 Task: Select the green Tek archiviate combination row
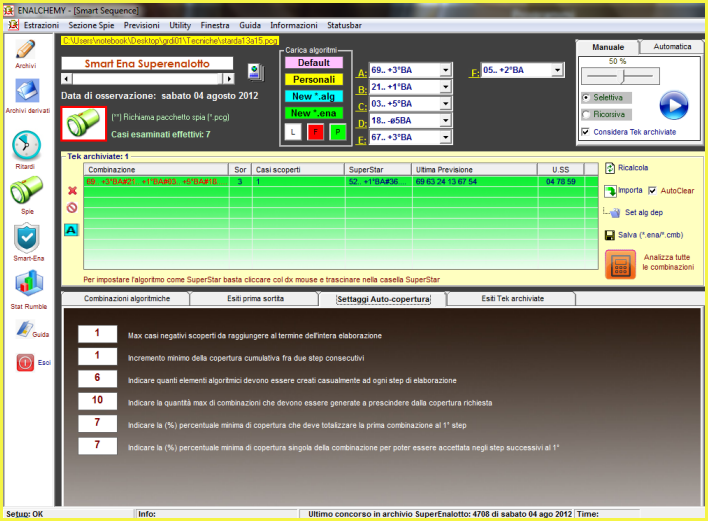(x=341, y=181)
